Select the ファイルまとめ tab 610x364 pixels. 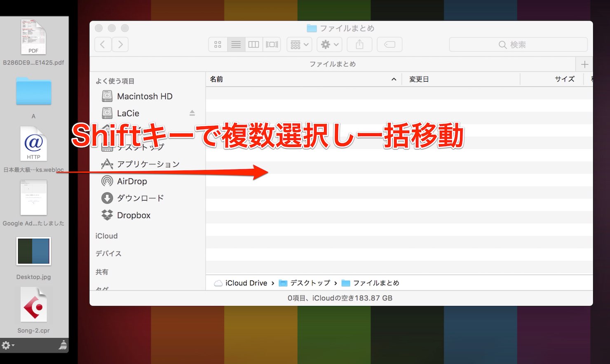pyautogui.click(x=333, y=64)
